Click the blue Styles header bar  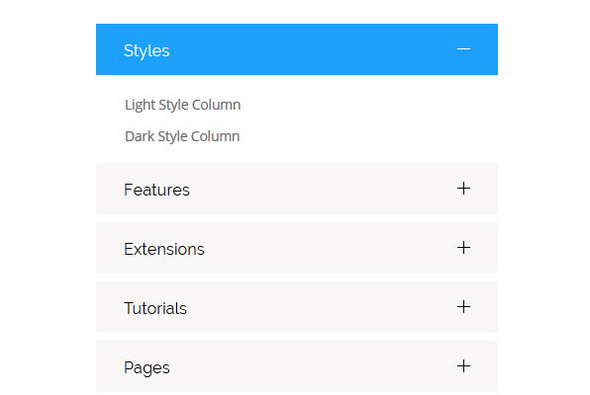(297, 49)
